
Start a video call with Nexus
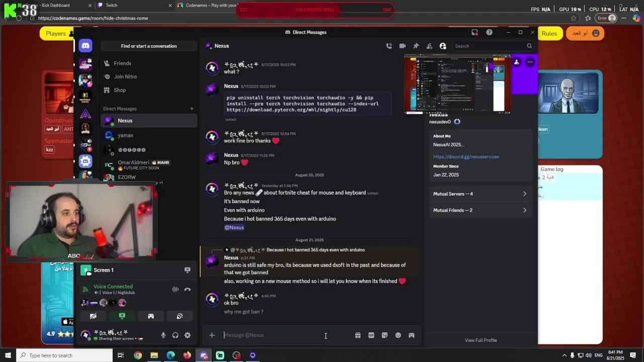[403, 46]
